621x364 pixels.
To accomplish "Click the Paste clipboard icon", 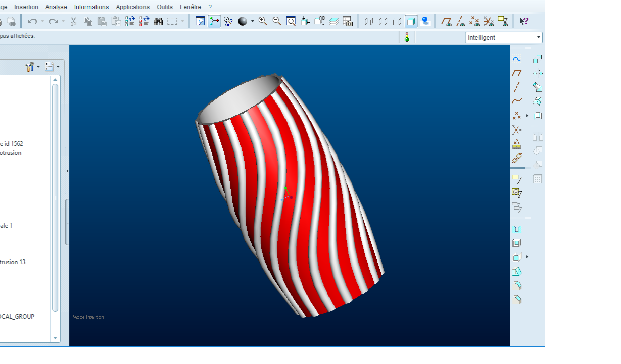I will (x=102, y=21).
